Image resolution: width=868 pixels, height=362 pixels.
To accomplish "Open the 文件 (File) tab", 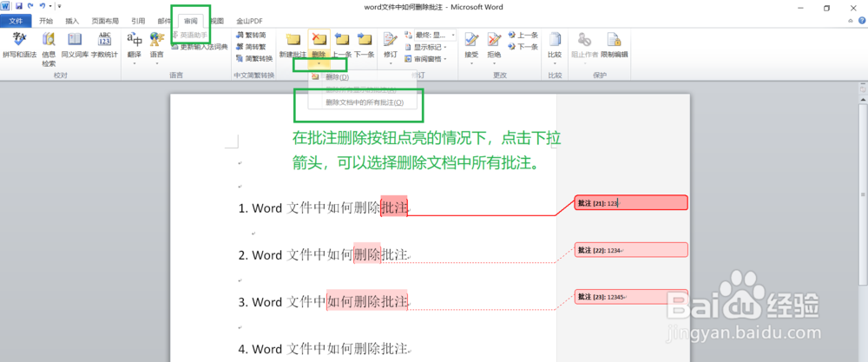I will (16, 21).
